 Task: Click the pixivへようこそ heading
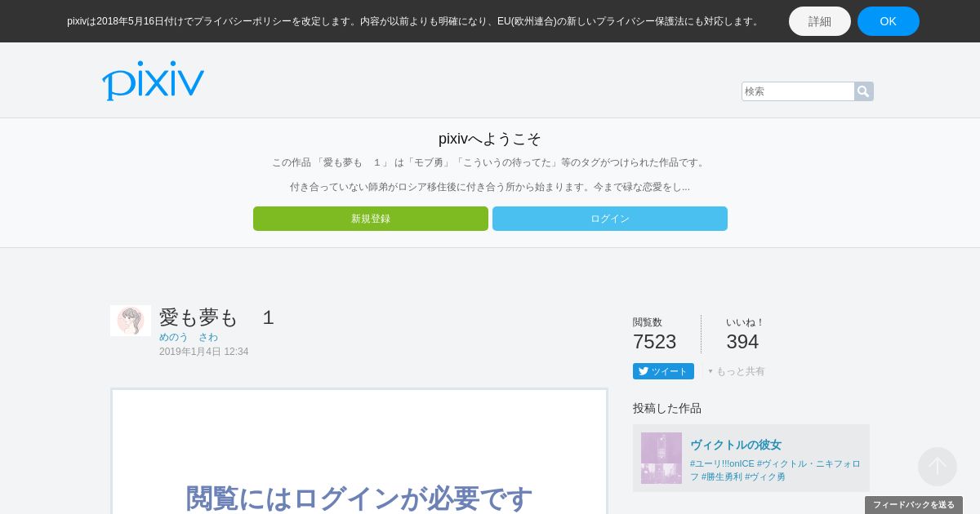pos(490,139)
